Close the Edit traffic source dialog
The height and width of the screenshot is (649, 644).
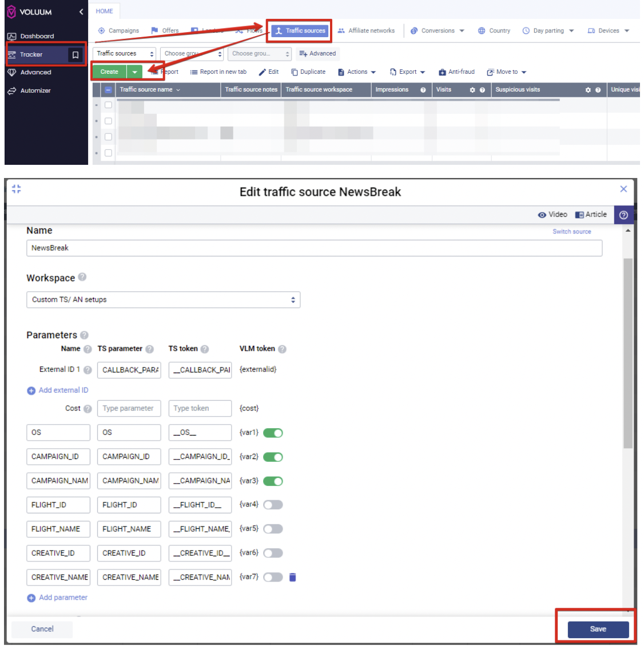pyautogui.click(x=623, y=189)
